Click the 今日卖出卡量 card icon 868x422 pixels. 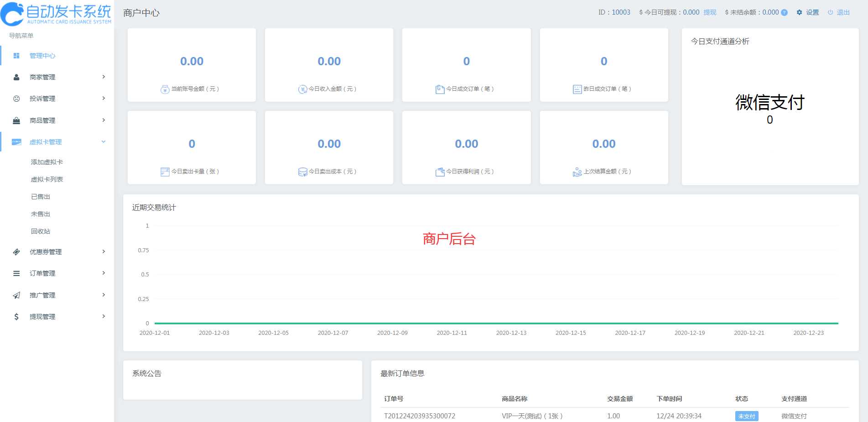coord(165,172)
